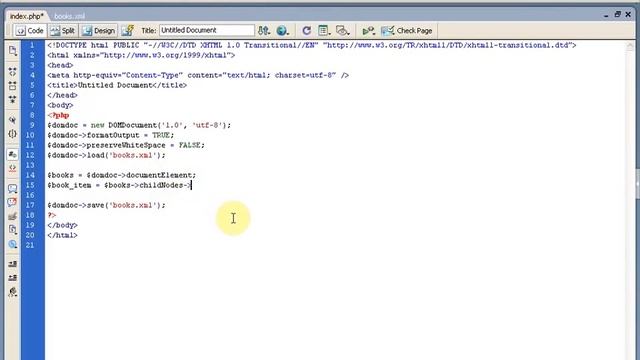
Task: Switch to the books.xml tab
Action: point(69,16)
